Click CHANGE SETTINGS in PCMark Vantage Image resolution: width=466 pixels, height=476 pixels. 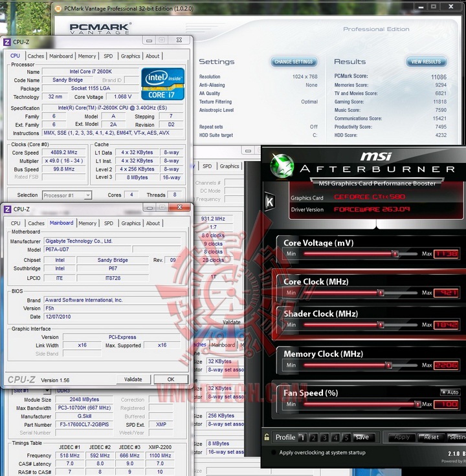pos(294,61)
